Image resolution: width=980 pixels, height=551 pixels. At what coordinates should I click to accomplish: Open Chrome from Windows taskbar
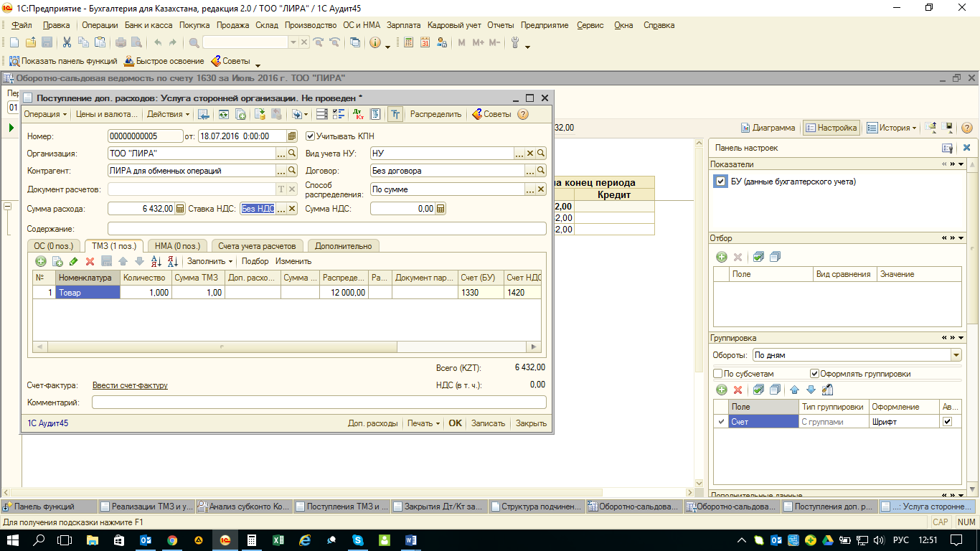(172, 540)
